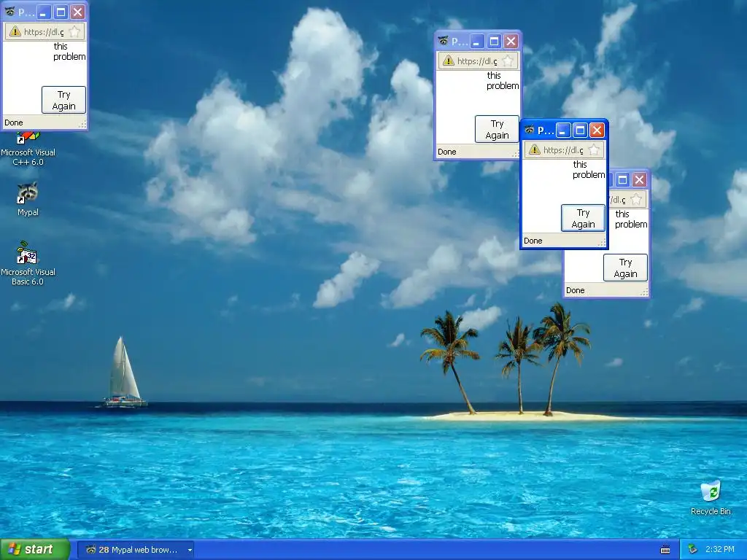Select the Microsoft Visual Basic 6.0 desktop icon
The image size is (747, 560).
[x=28, y=263]
